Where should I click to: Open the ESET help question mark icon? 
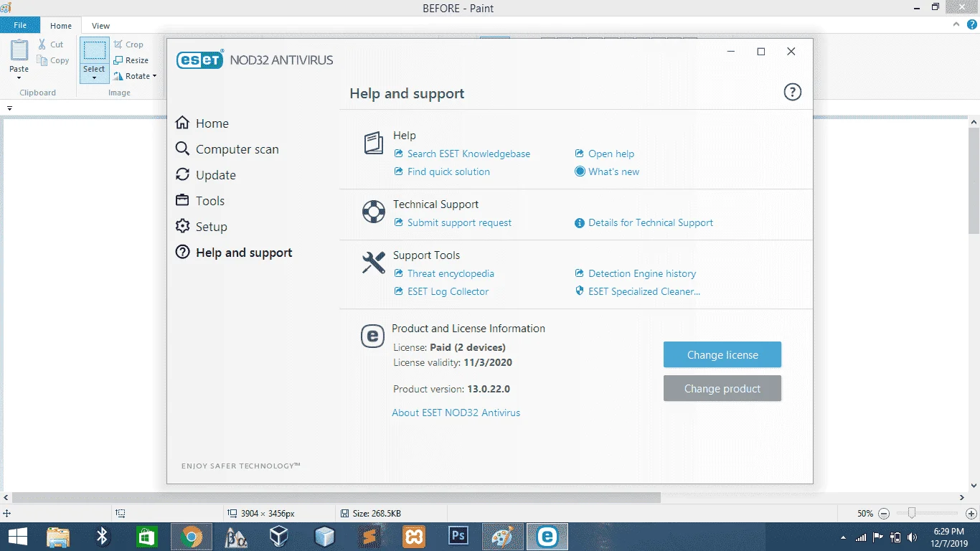pyautogui.click(x=792, y=92)
